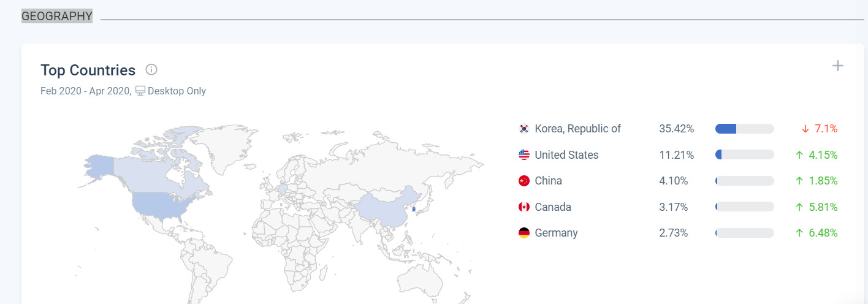Open the United States country link

566,155
